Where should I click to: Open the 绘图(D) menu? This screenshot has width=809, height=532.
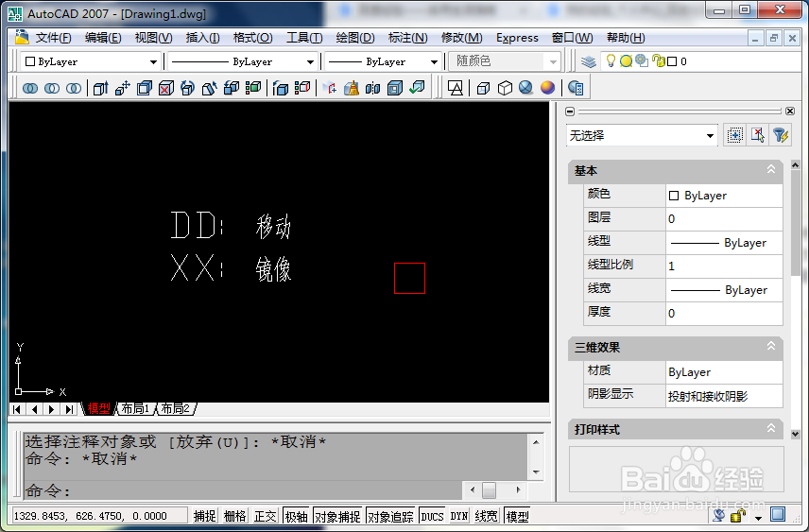pyautogui.click(x=355, y=38)
